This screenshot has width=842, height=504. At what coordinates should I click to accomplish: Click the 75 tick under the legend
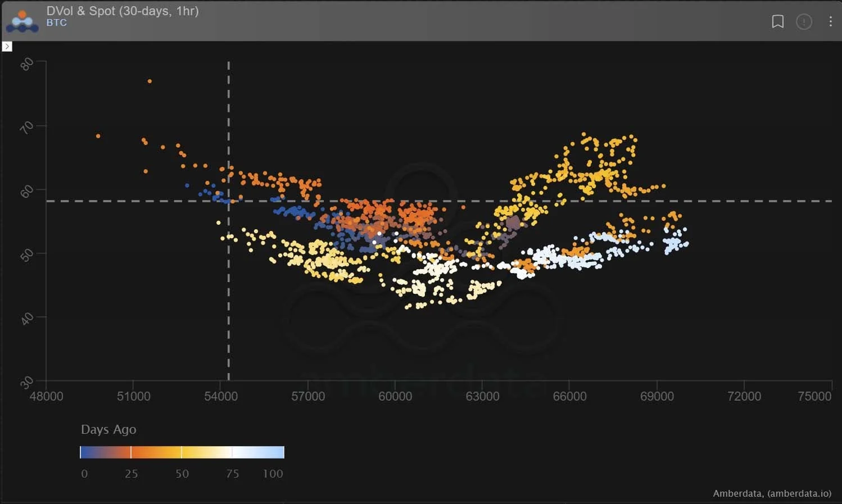pos(233,474)
